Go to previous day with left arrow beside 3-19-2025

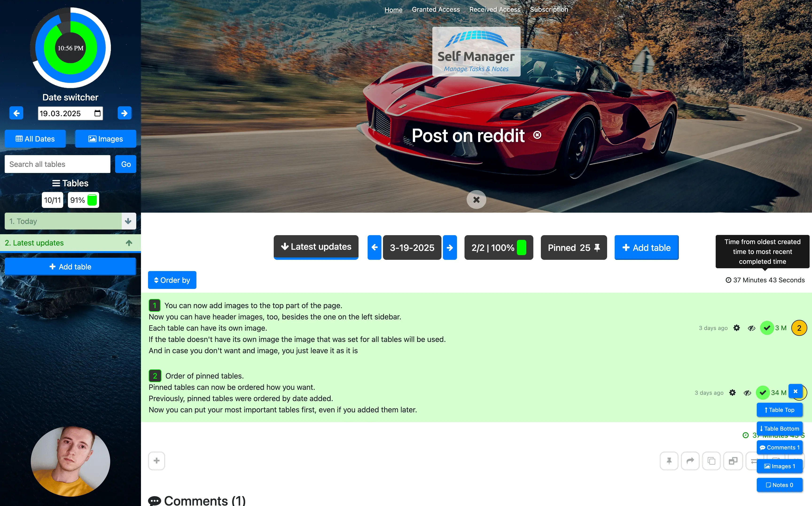pos(374,248)
